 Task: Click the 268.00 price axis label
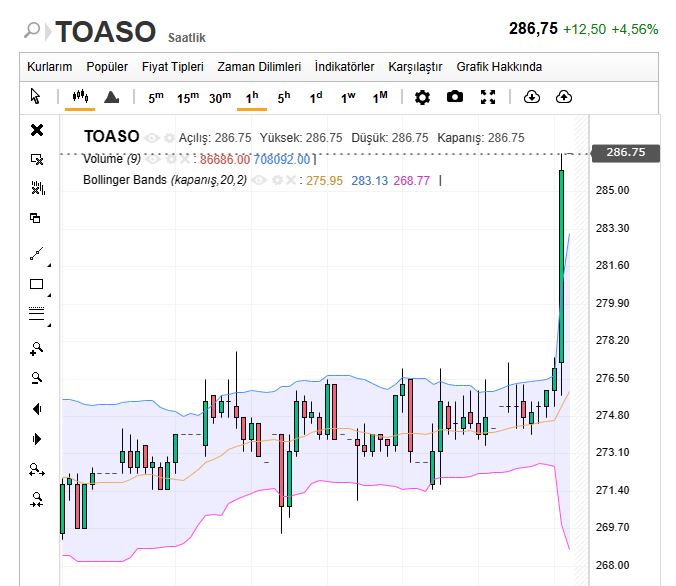(x=612, y=565)
